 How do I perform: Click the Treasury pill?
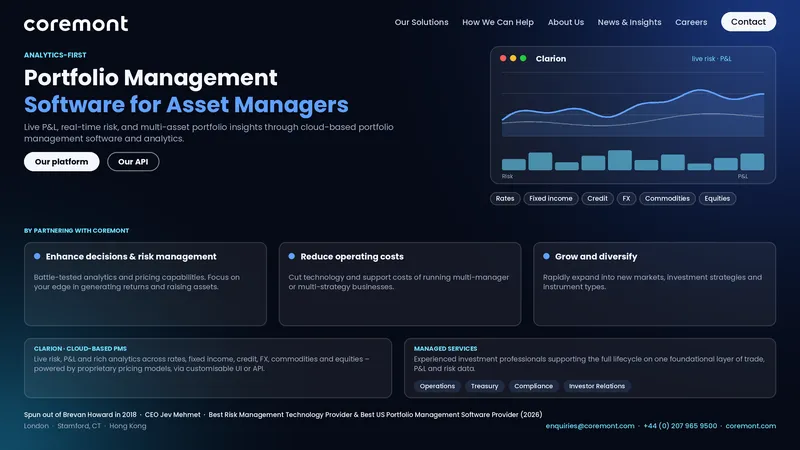[485, 386]
